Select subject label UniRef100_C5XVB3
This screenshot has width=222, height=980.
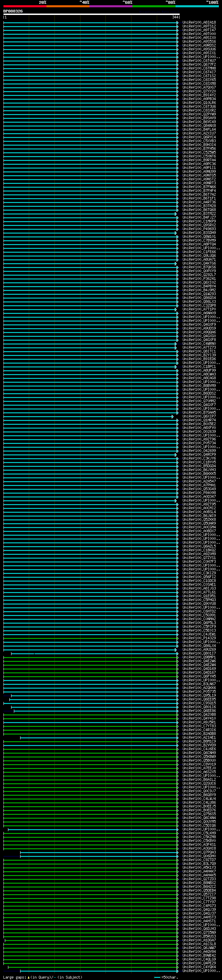pyautogui.click(x=199, y=141)
